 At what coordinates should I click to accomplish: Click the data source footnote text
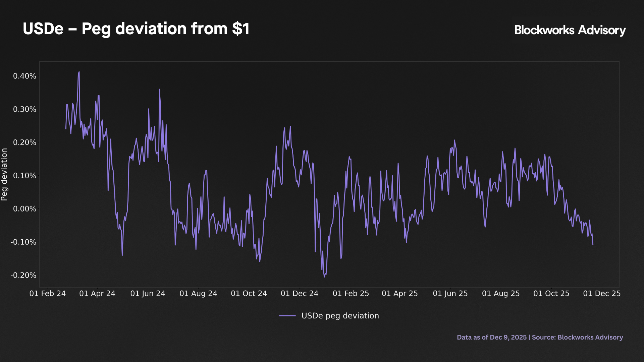pyautogui.click(x=540, y=337)
